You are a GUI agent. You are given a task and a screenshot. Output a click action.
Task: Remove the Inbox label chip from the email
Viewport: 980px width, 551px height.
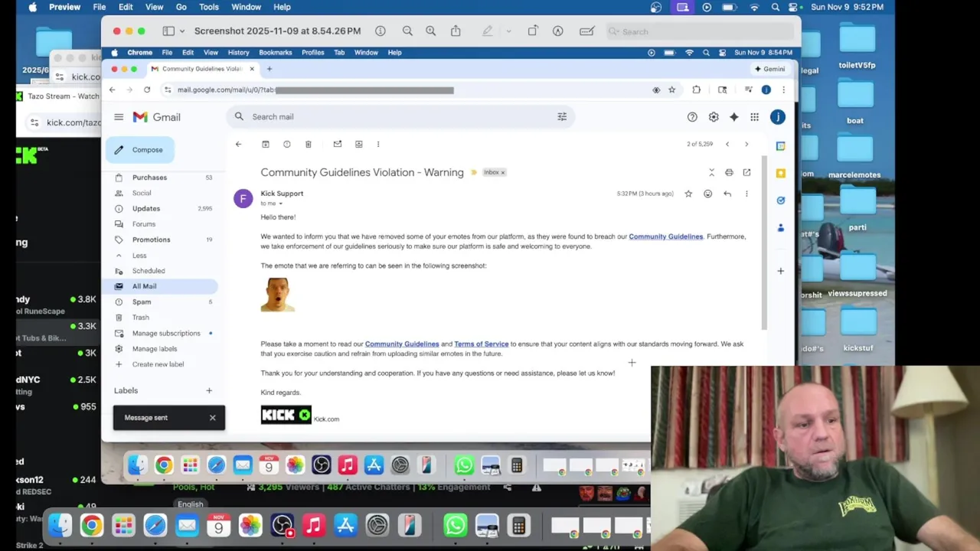[x=503, y=173]
